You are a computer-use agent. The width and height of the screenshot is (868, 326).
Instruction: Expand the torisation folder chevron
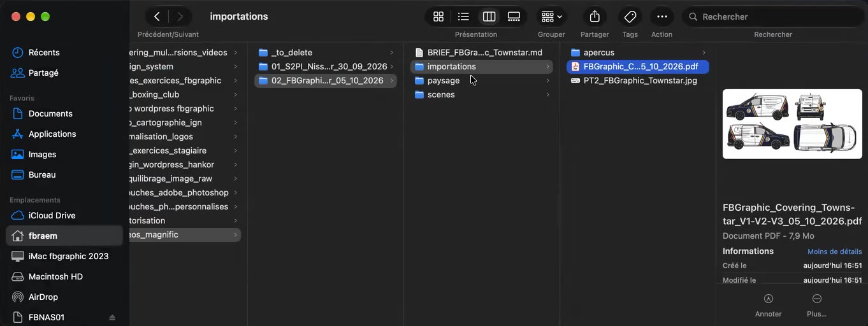pyautogui.click(x=235, y=220)
